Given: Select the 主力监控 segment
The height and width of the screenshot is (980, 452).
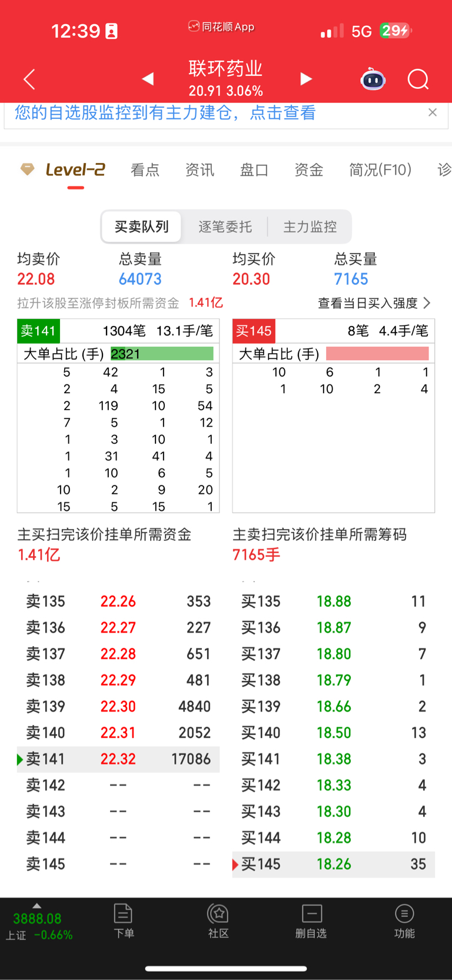Looking at the screenshot, I should (x=310, y=227).
